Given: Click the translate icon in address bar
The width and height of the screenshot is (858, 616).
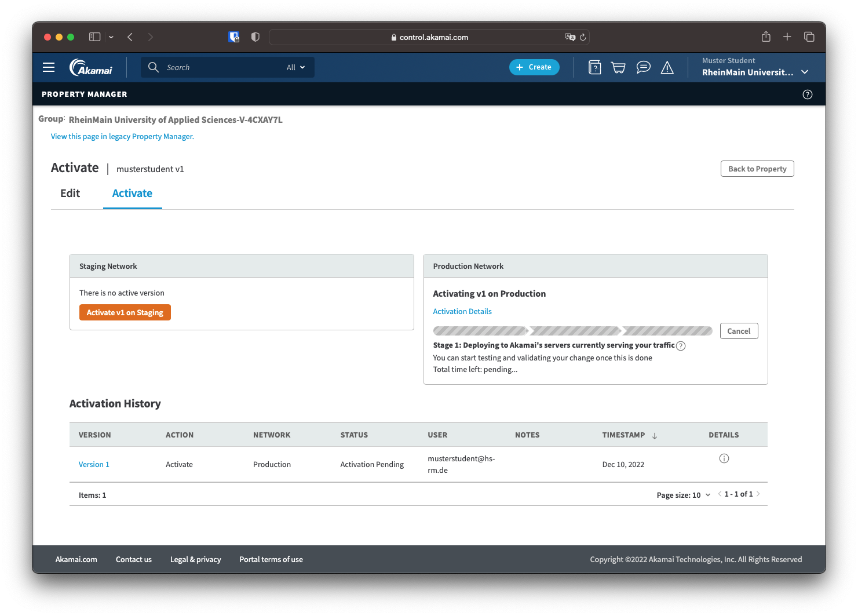Looking at the screenshot, I should tap(570, 37).
